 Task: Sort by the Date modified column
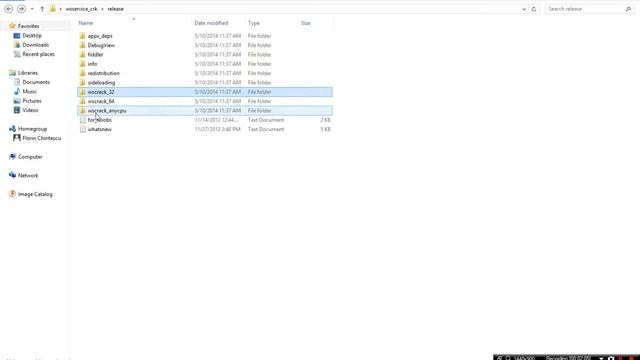coord(211,23)
